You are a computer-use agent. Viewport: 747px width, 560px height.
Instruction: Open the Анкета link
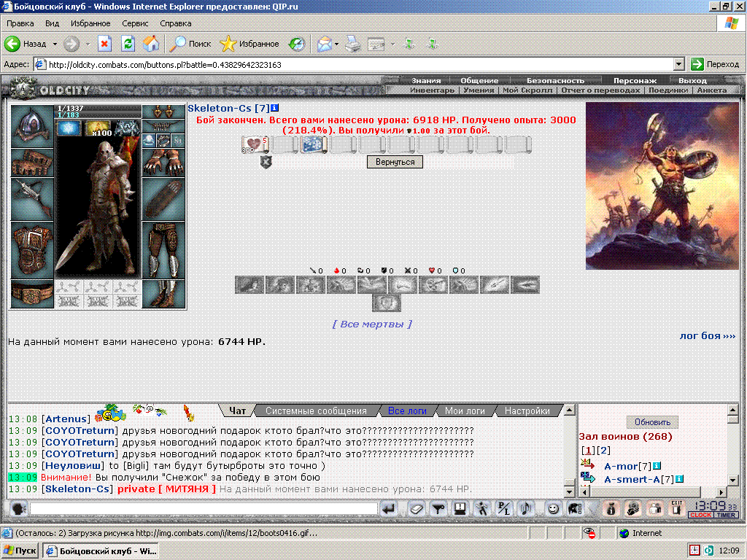(712, 90)
